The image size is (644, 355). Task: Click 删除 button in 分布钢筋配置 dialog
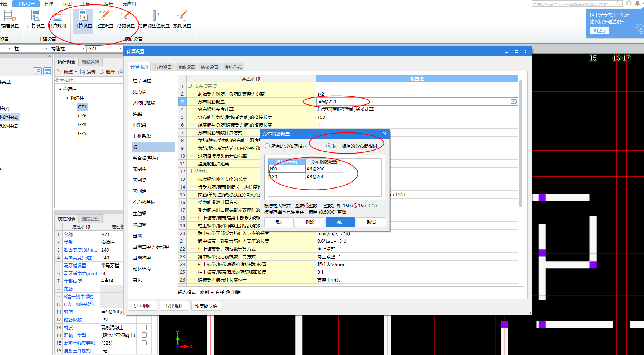[x=310, y=222]
